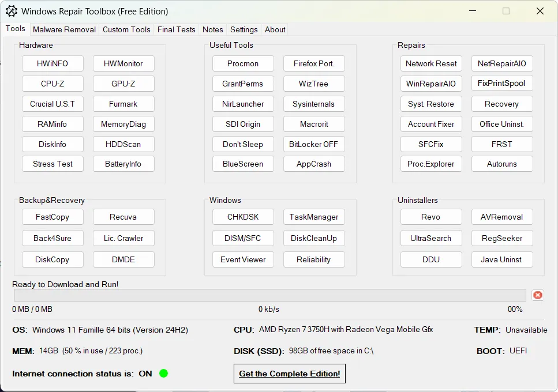
Task: Launch Account Fixer
Action: pos(431,124)
